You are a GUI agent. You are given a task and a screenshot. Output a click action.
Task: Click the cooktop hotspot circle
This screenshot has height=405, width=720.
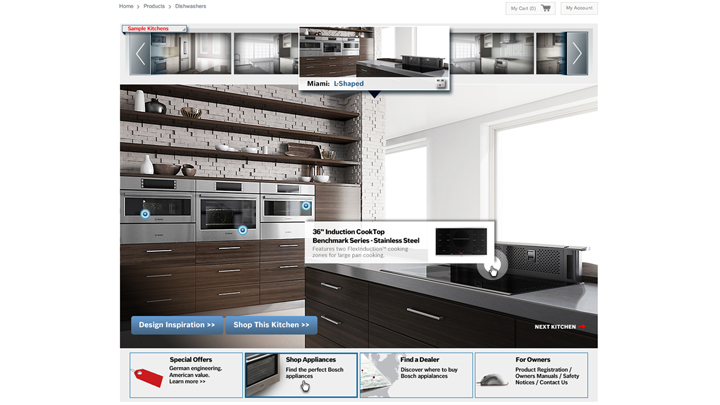pyautogui.click(x=492, y=265)
